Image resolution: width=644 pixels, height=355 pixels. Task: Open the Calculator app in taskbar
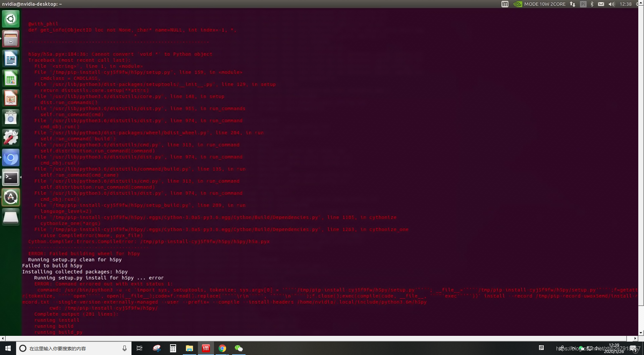(x=173, y=348)
